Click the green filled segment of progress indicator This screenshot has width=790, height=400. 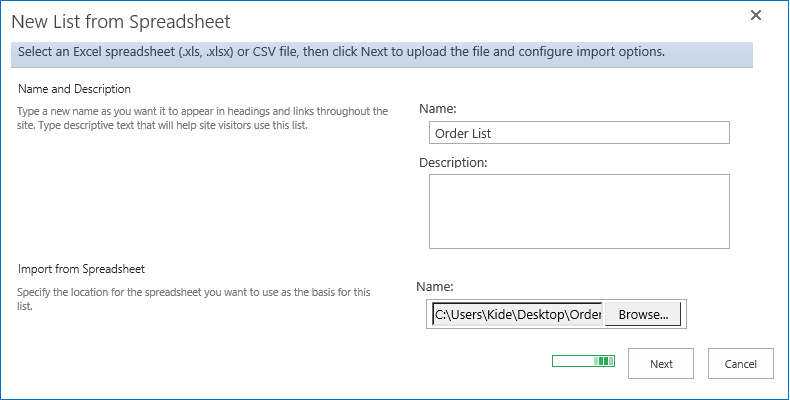604,361
